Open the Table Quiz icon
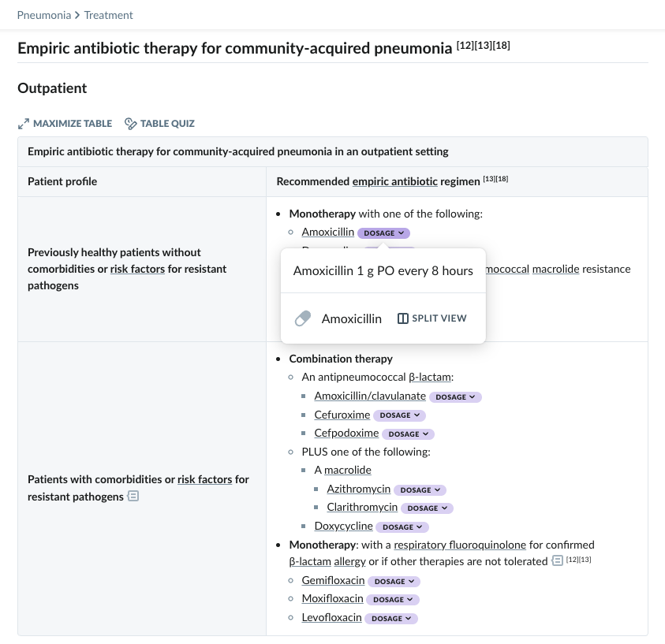The width and height of the screenshot is (665, 644). pyautogui.click(x=130, y=124)
